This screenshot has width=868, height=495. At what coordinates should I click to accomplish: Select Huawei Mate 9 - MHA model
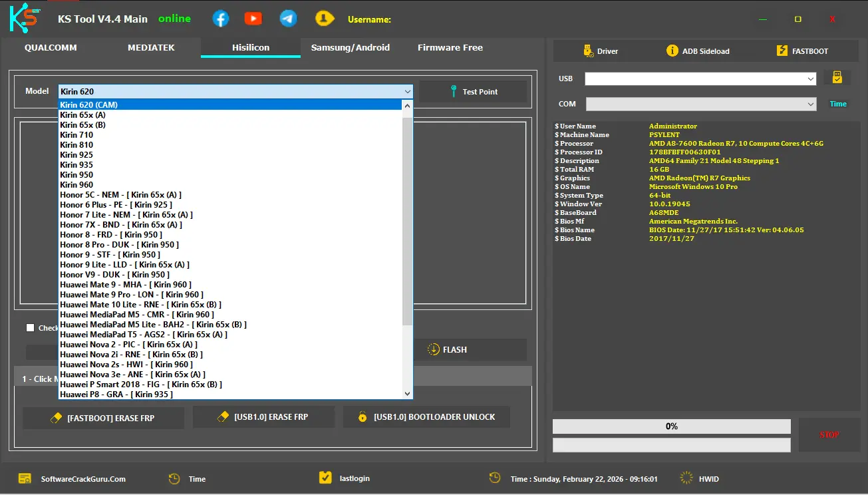coord(230,285)
